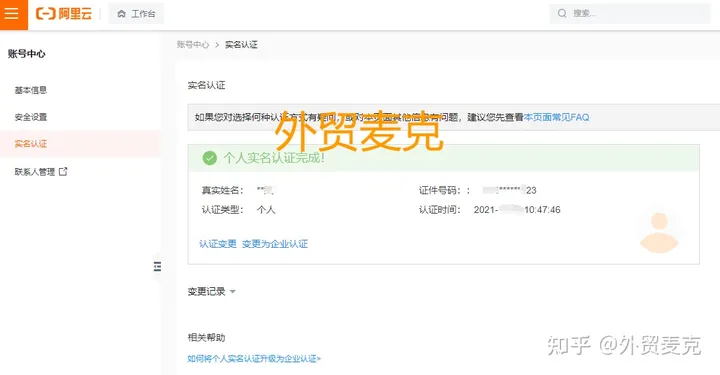Click the Alibaba Cloud logo
Screen dimensions: 720x375
[x=64, y=14]
